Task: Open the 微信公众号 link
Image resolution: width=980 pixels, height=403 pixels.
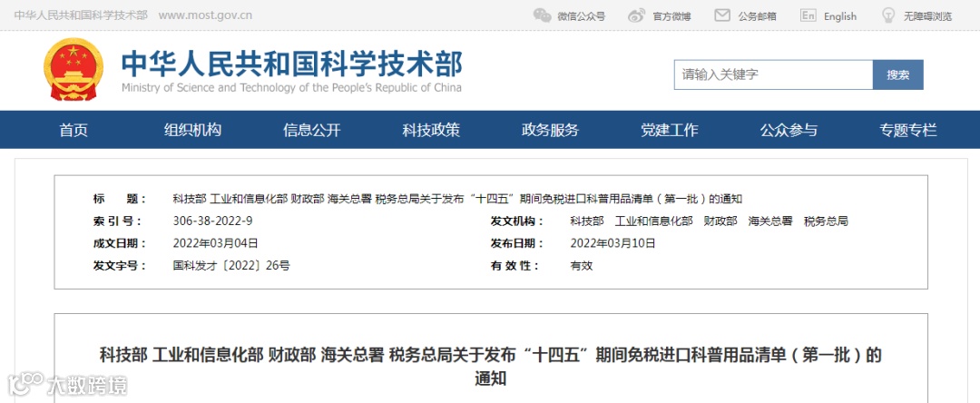Action: (582, 16)
